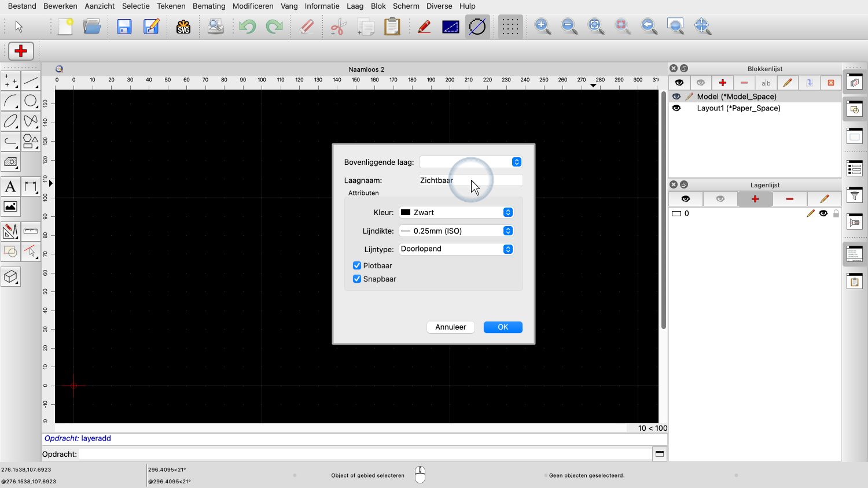Screen dimensions: 868x488
Task: Open the Modificeren menu
Action: tap(253, 6)
